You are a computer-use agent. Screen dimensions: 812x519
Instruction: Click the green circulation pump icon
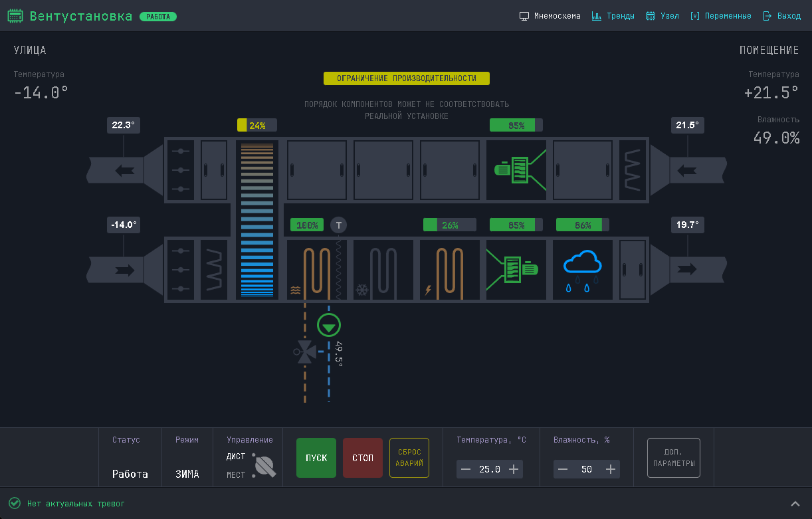(x=328, y=325)
